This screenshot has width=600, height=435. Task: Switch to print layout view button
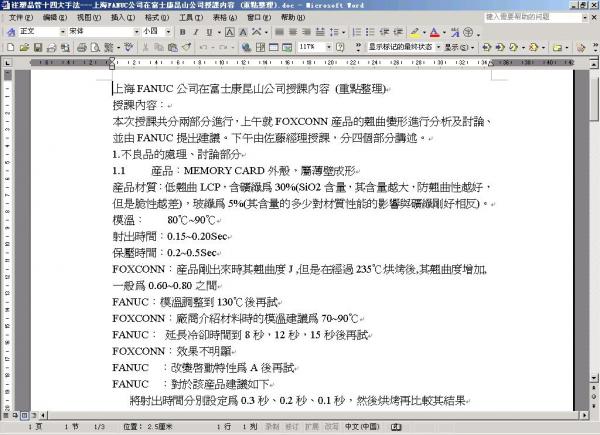click(24, 415)
